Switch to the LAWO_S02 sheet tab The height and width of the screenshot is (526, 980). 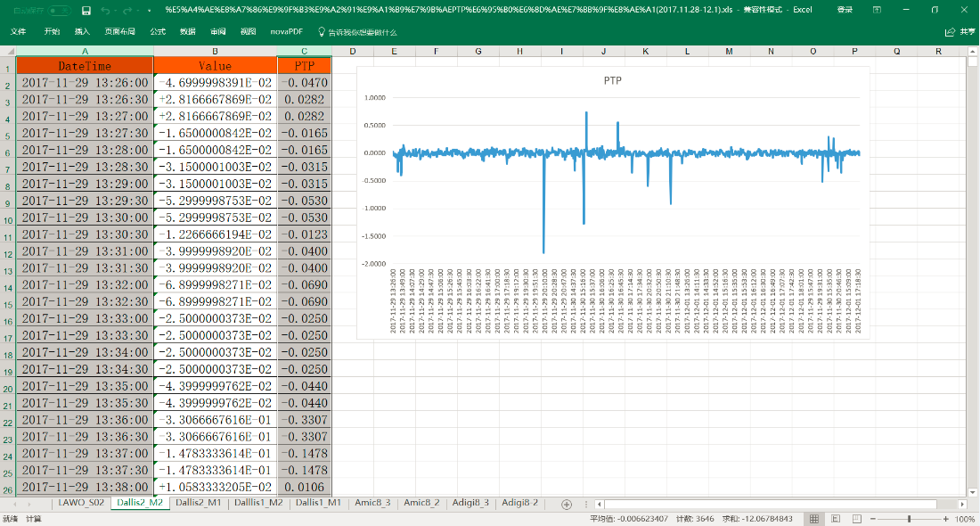tap(81, 503)
